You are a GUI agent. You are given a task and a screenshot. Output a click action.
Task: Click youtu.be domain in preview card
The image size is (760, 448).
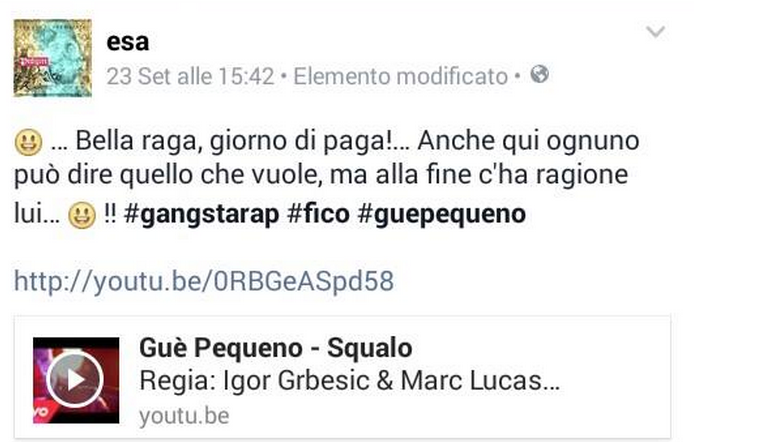click(x=184, y=416)
